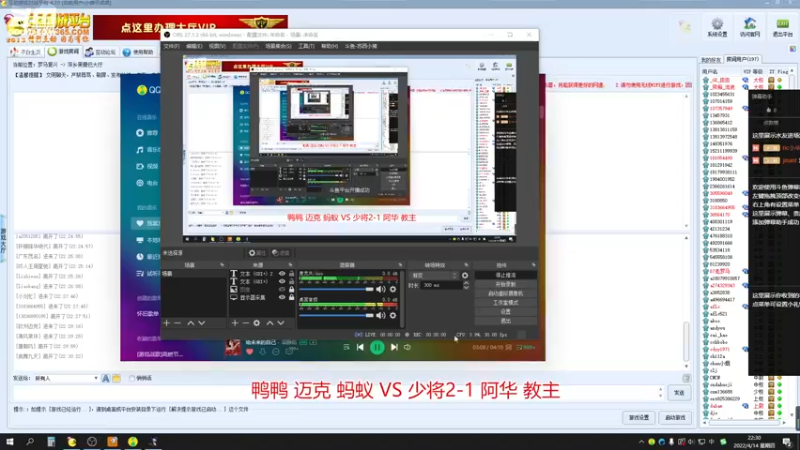Pop out the OBS Scene Transitions dock panel
800x450 pixels.
[466, 265]
